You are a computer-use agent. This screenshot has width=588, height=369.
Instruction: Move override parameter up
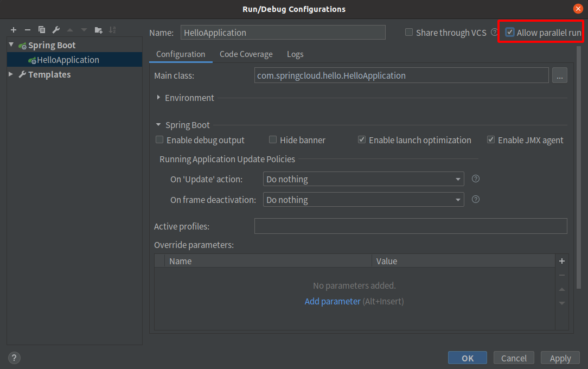click(x=562, y=289)
